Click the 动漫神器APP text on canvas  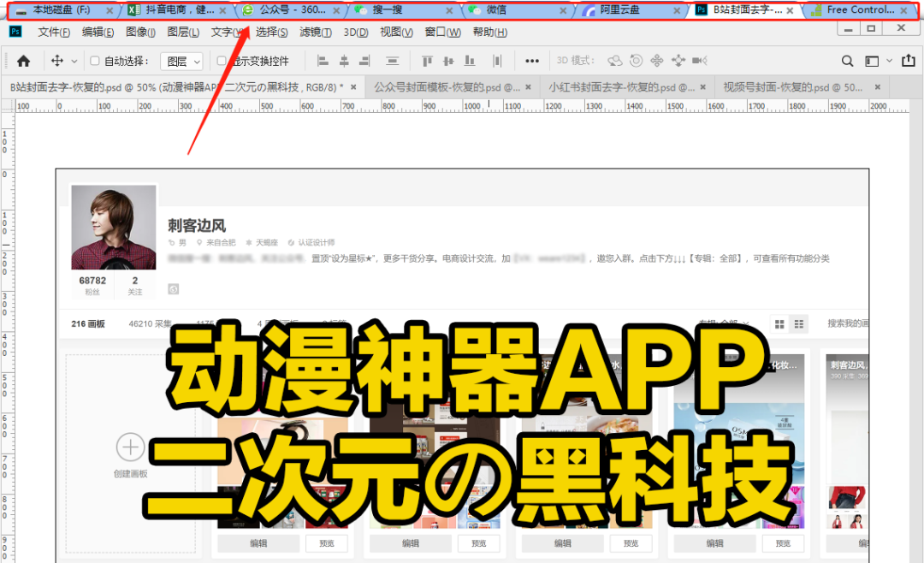(467, 370)
